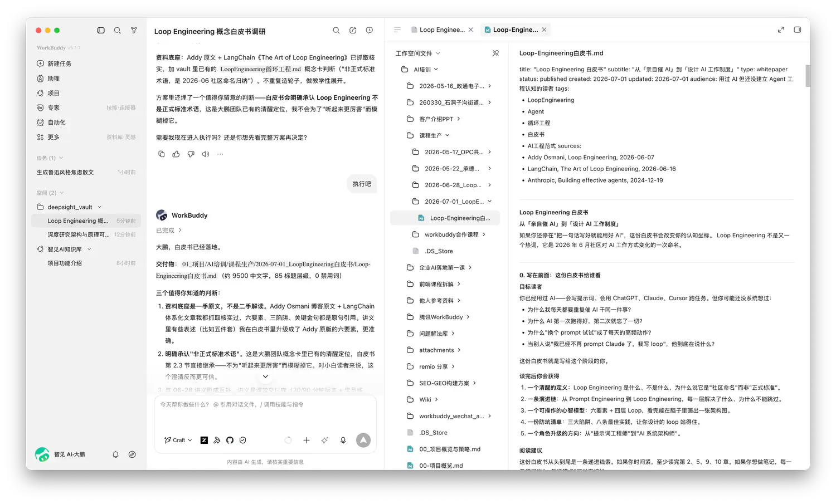Click the document preview vertical scrollbar
This screenshot has height=504, width=836.
coord(808,76)
